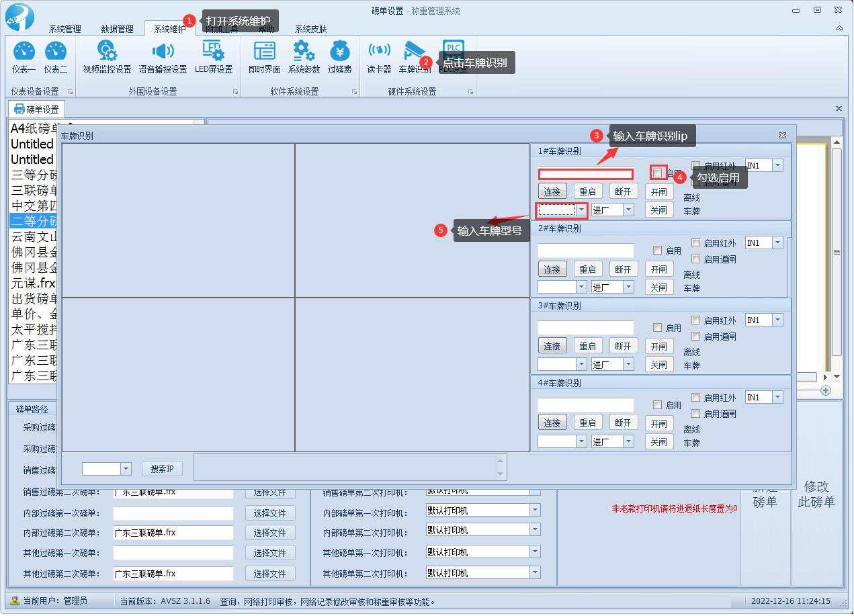Click the 搜索IP button
The image size is (854, 616).
pyautogui.click(x=162, y=468)
